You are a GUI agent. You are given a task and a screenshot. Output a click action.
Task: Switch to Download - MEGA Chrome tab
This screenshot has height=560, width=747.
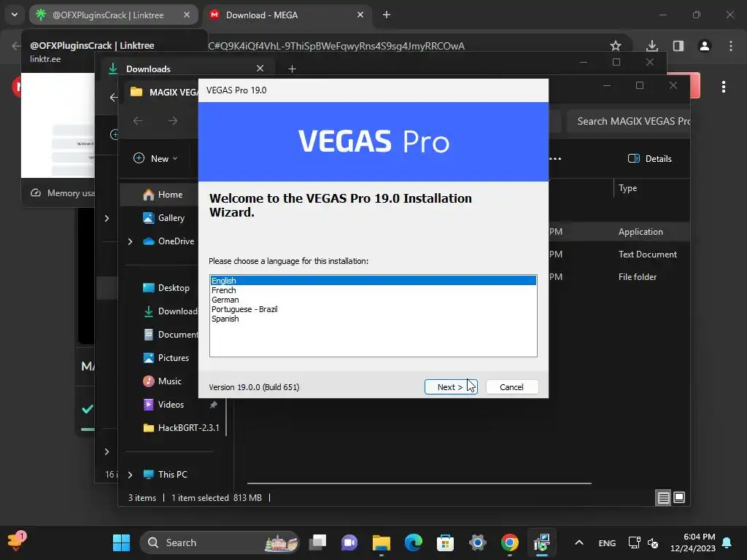(x=287, y=15)
